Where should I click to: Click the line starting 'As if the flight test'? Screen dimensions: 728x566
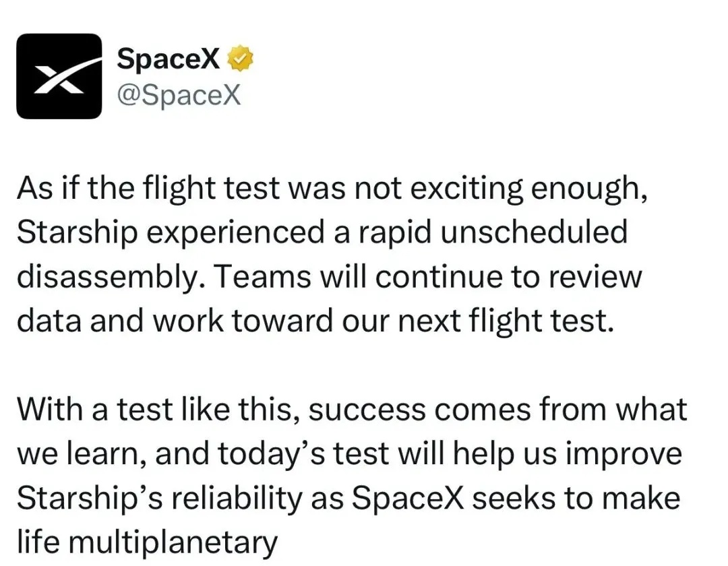pyautogui.click(x=332, y=189)
